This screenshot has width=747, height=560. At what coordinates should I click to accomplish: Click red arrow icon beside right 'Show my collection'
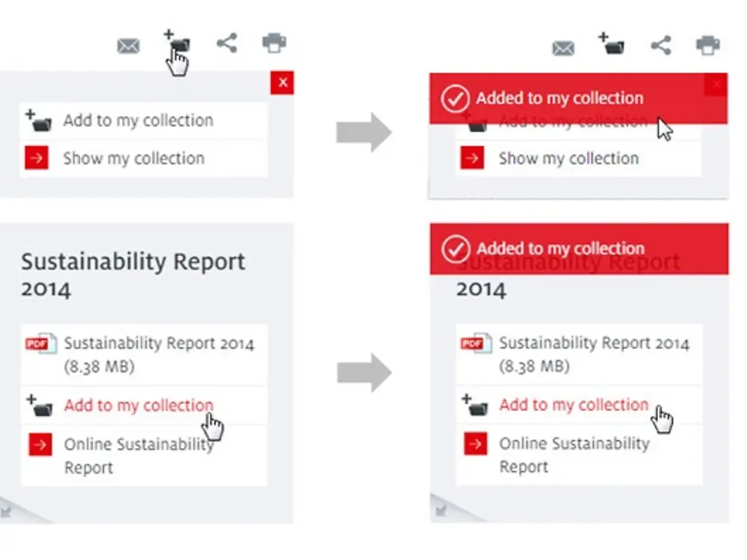[x=472, y=158]
